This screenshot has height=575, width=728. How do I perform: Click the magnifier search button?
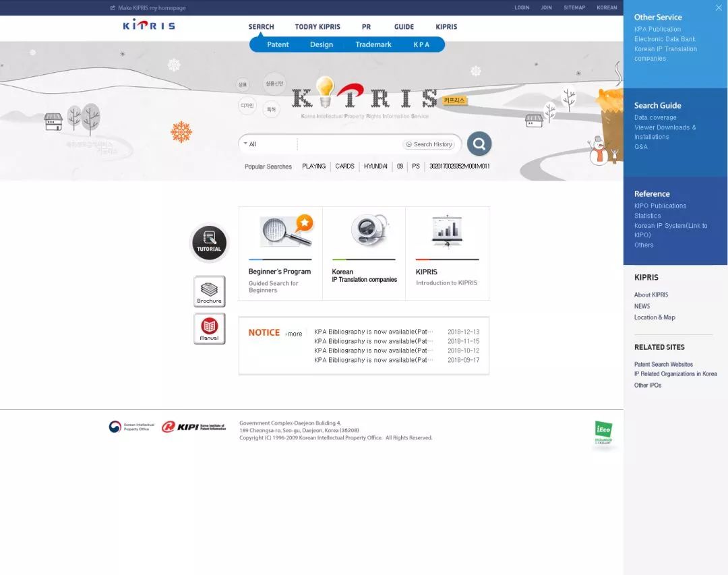pos(479,144)
